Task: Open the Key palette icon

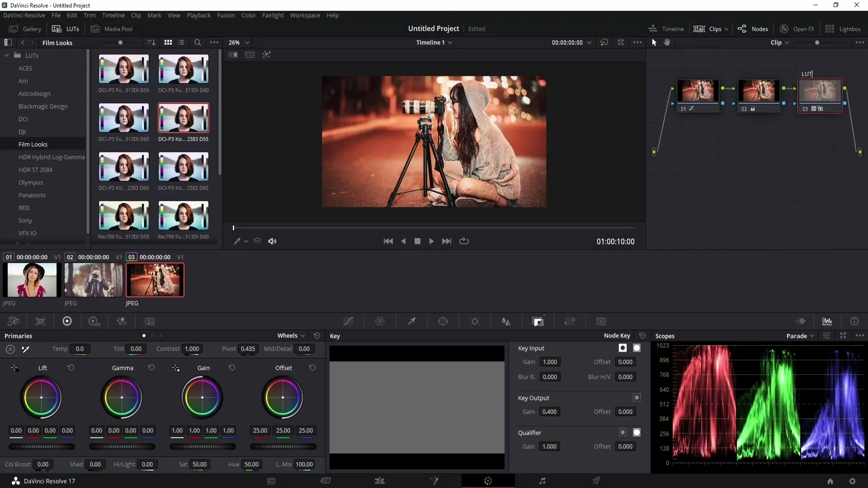Action: pos(538,321)
